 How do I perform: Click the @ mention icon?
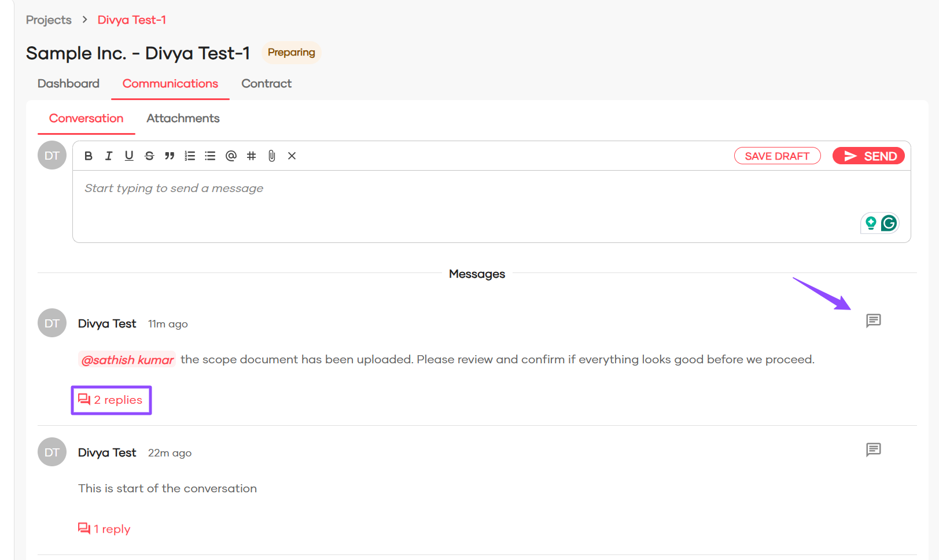(231, 156)
